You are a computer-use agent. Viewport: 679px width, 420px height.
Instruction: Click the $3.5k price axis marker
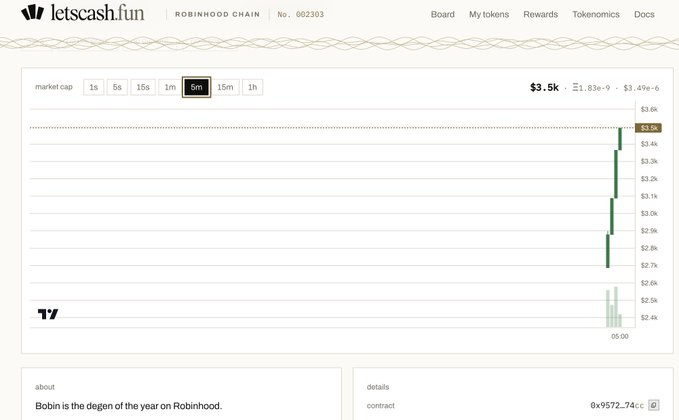point(648,128)
